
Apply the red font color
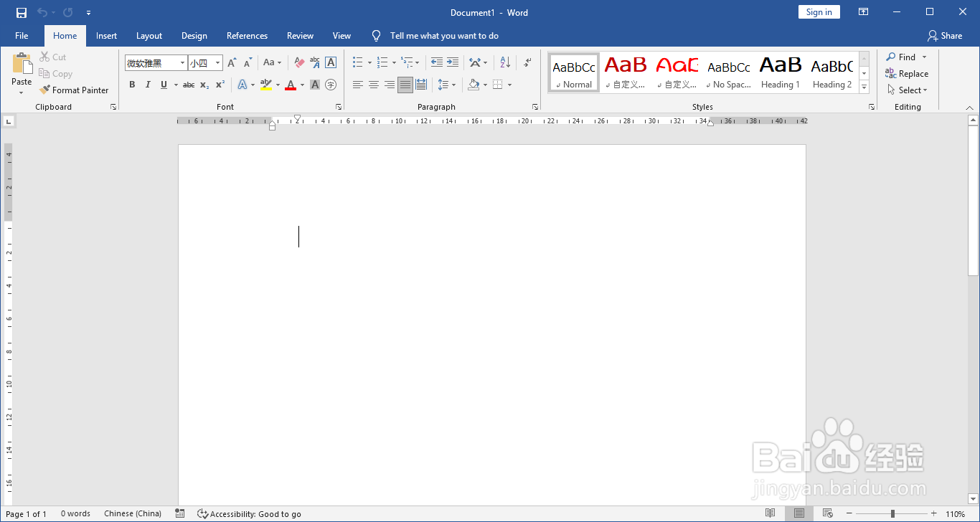tap(291, 85)
